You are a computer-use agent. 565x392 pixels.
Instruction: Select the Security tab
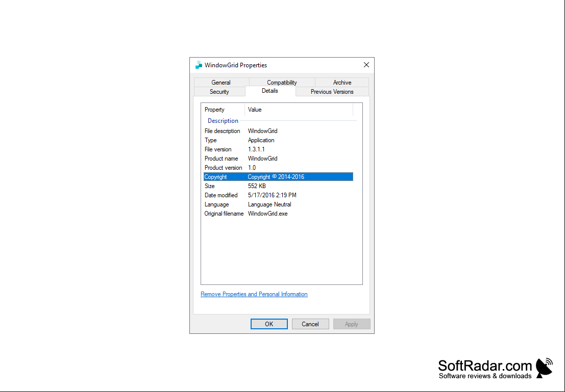pyautogui.click(x=219, y=92)
